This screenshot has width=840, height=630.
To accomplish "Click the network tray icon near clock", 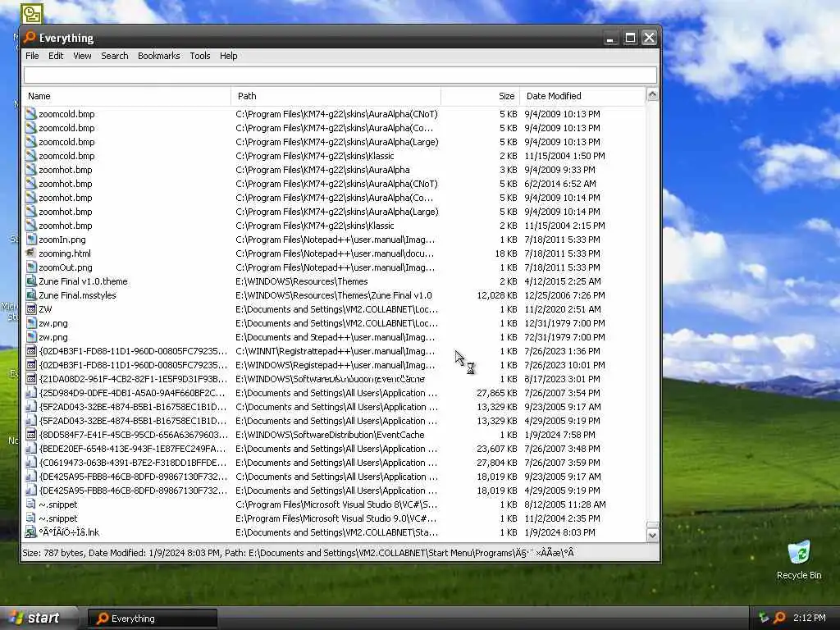I will tap(764, 618).
